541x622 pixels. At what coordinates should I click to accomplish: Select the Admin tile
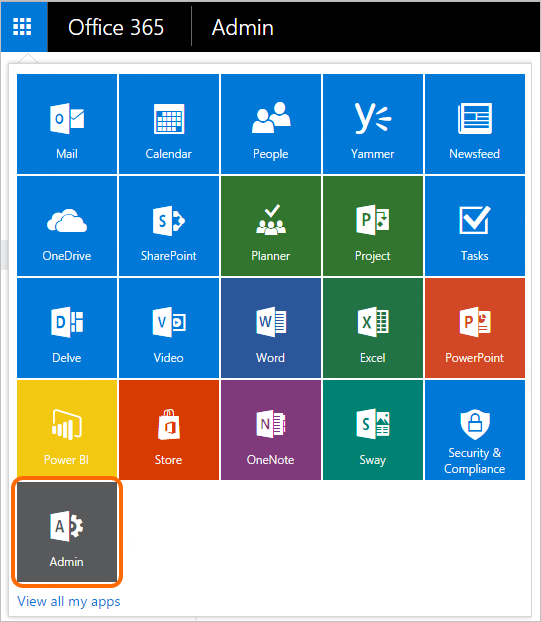[67, 532]
